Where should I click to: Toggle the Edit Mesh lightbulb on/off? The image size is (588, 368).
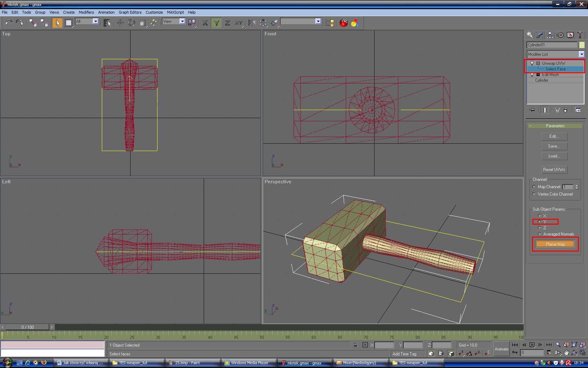532,75
